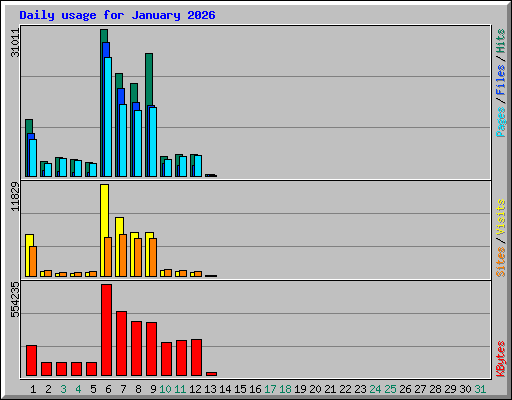Click the yellow visits bar for day 6
The image size is (512, 400).
[104, 211]
